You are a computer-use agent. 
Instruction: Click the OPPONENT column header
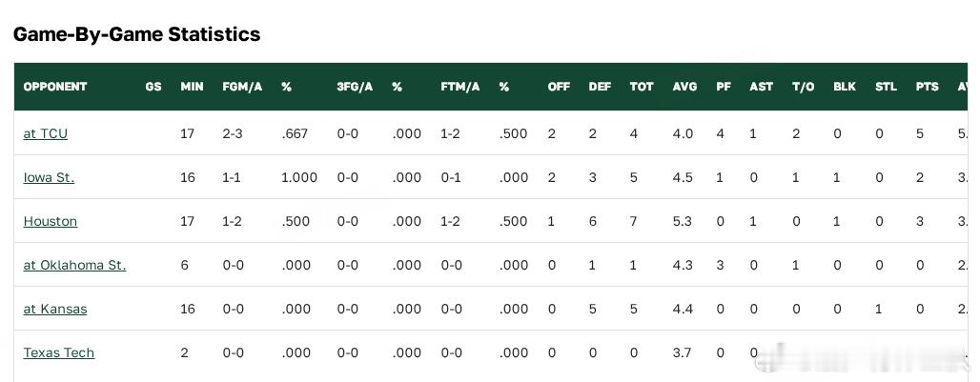55,87
